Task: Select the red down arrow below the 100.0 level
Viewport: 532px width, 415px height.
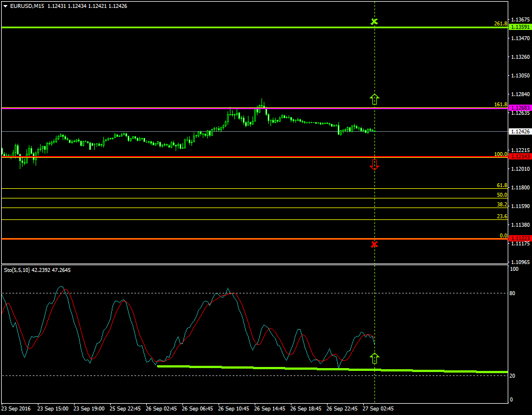Action: click(x=374, y=165)
